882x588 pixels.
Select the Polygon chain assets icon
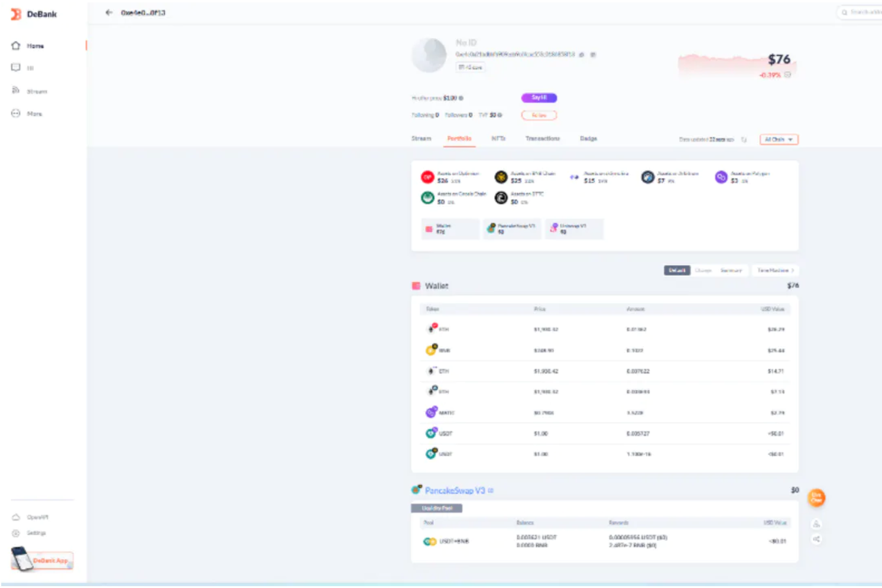pyautogui.click(x=721, y=177)
